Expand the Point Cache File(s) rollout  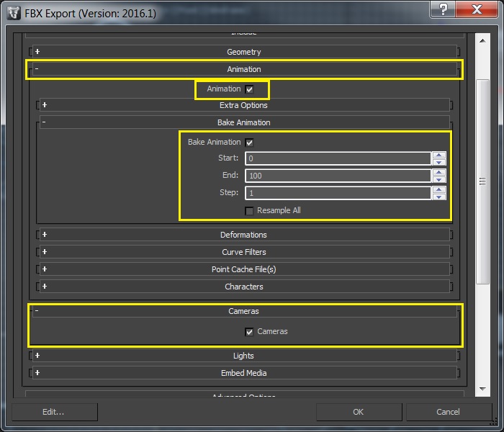point(244,269)
